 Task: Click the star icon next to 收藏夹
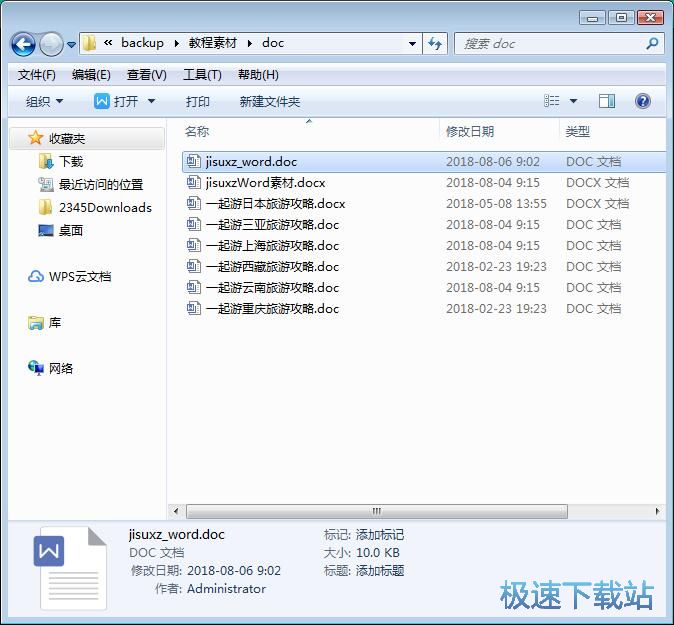(x=35, y=138)
